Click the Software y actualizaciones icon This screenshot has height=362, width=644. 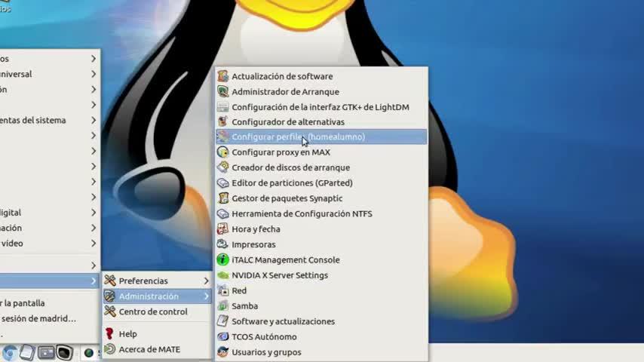pos(222,321)
